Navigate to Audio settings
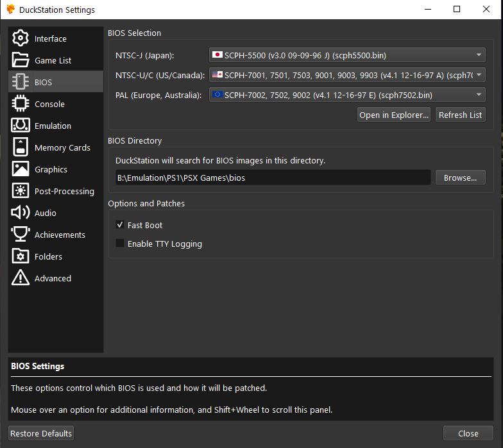The width and height of the screenshot is (503, 448). coord(55,213)
